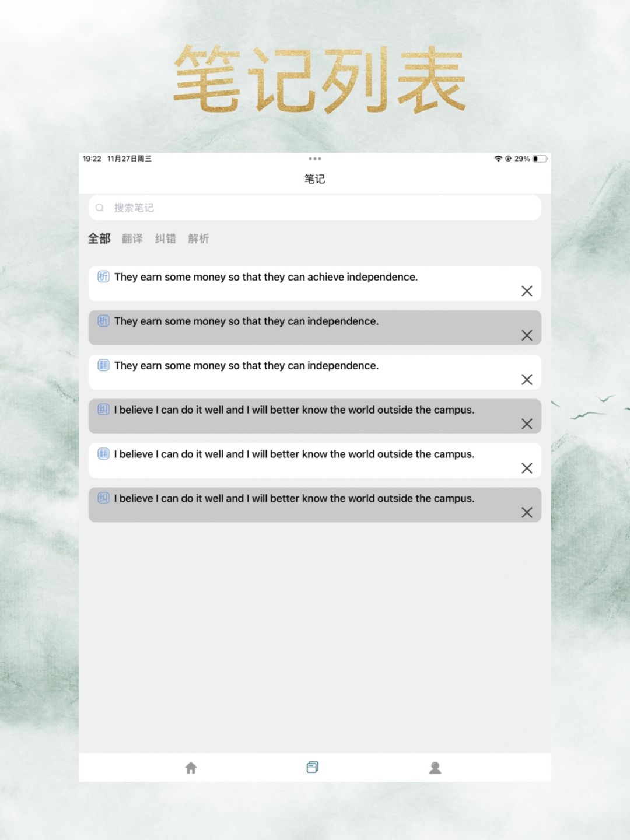Go to the Home tab icon
630x840 pixels.
[191, 768]
